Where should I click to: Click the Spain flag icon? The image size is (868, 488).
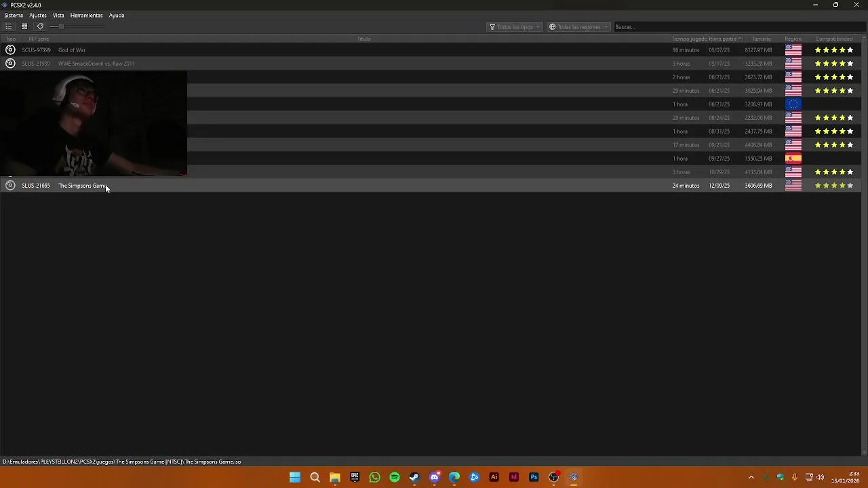[793, 159]
